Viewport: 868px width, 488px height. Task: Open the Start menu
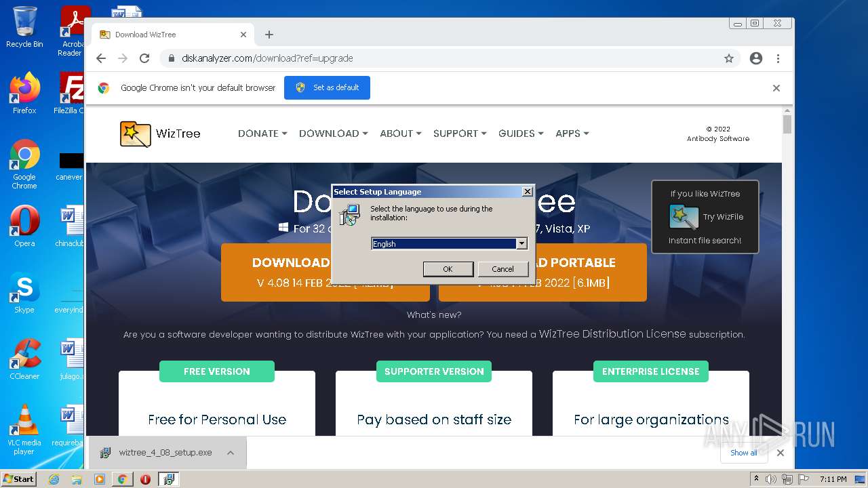point(19,479)
